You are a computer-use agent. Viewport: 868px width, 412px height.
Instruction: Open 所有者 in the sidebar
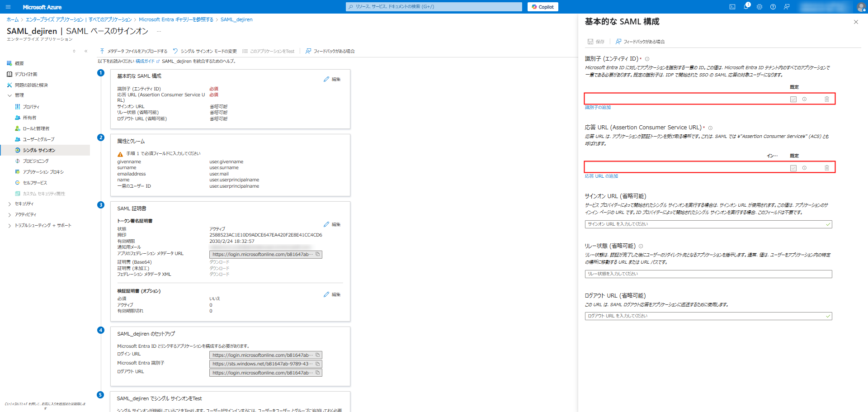[x=29, y=118]
